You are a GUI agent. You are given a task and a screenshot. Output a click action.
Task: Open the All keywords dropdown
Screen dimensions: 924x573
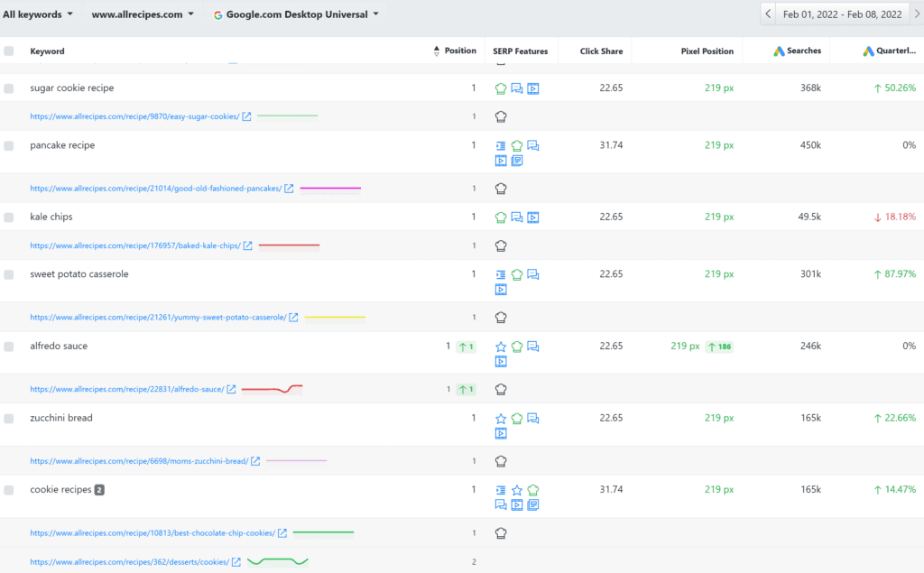pos(38,14)
